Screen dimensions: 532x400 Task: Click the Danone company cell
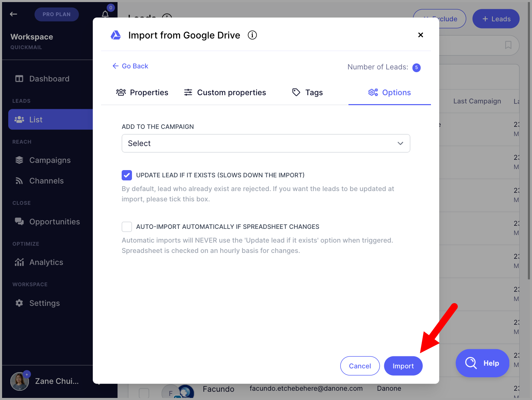click(389, 388)
